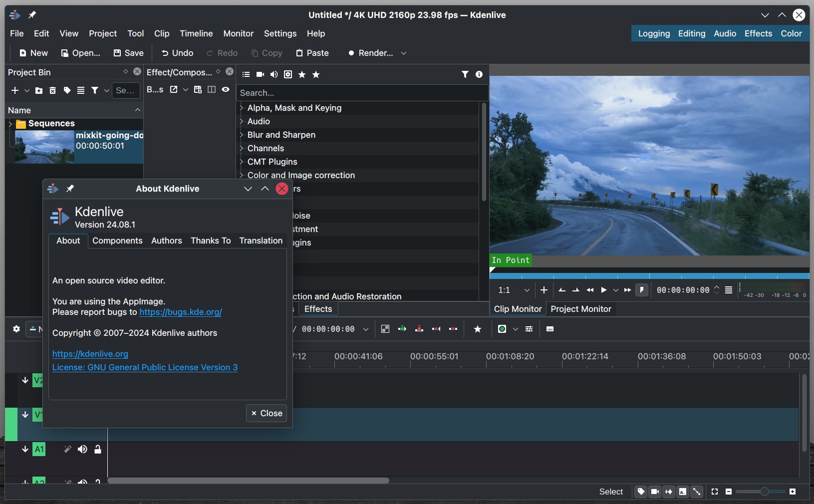This screenshot has height=504, width=814.
Task: Open Clip Monitor hamburger options menu
Action: [729, 290]
